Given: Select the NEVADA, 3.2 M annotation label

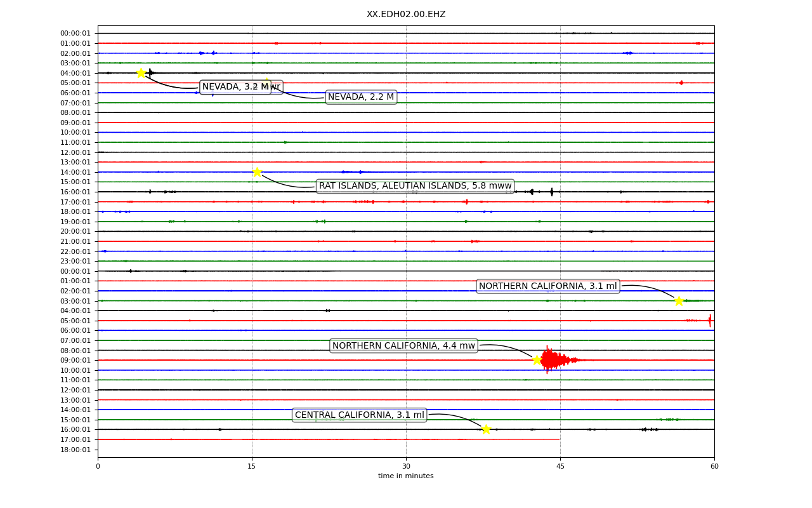Looking at the screenshot, I should (235, 87).
